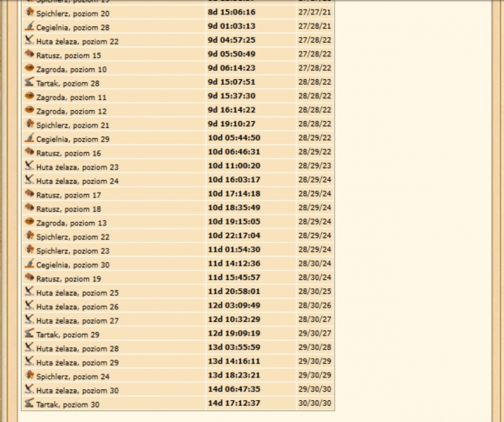
Task: Click the 'Ratusz, poziom 16' label
Action: point(68,153)
